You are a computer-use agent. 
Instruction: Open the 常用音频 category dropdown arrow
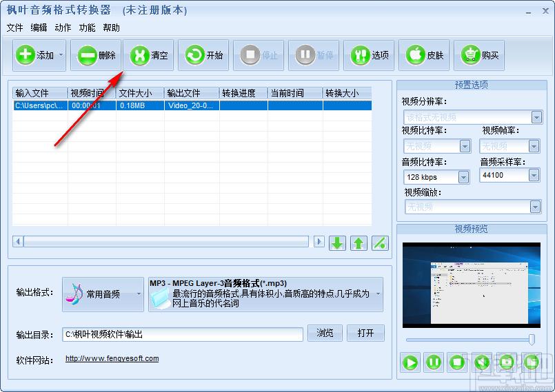pos(139,294)
